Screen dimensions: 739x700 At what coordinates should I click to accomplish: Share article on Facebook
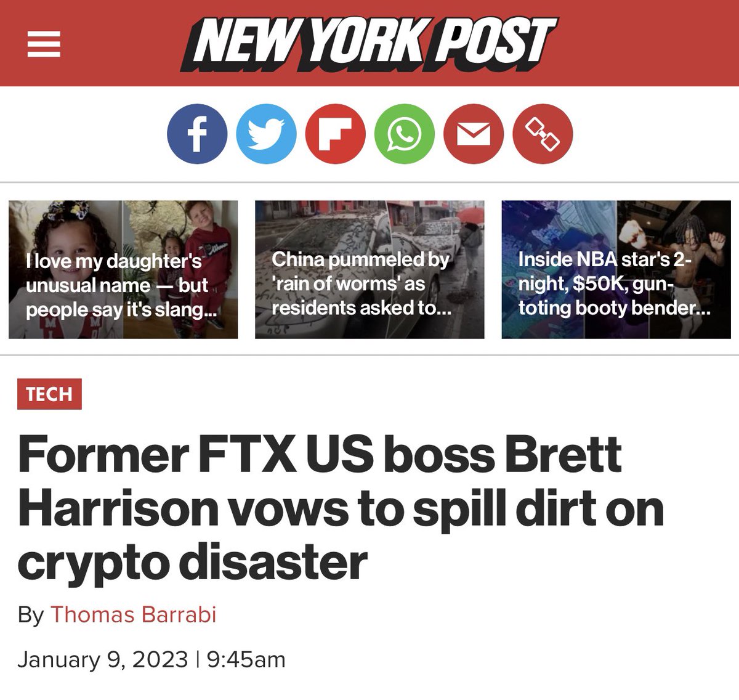(x=197, y=134)
